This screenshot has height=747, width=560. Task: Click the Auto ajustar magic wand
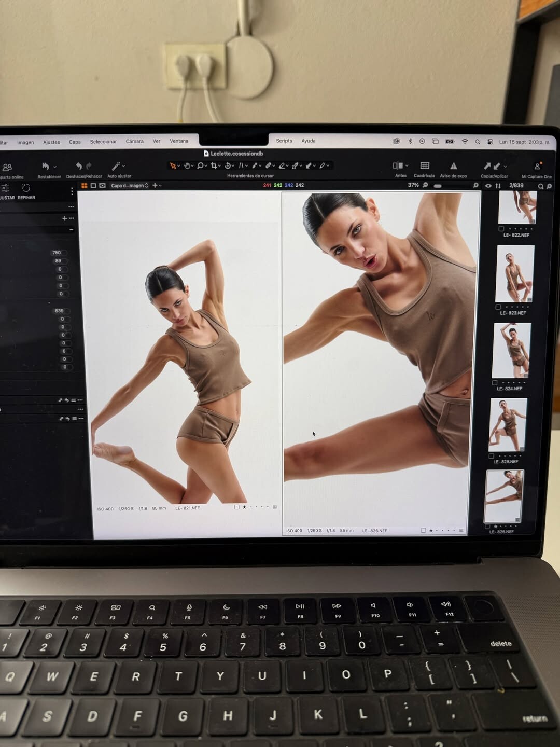[x=116, y=166]
